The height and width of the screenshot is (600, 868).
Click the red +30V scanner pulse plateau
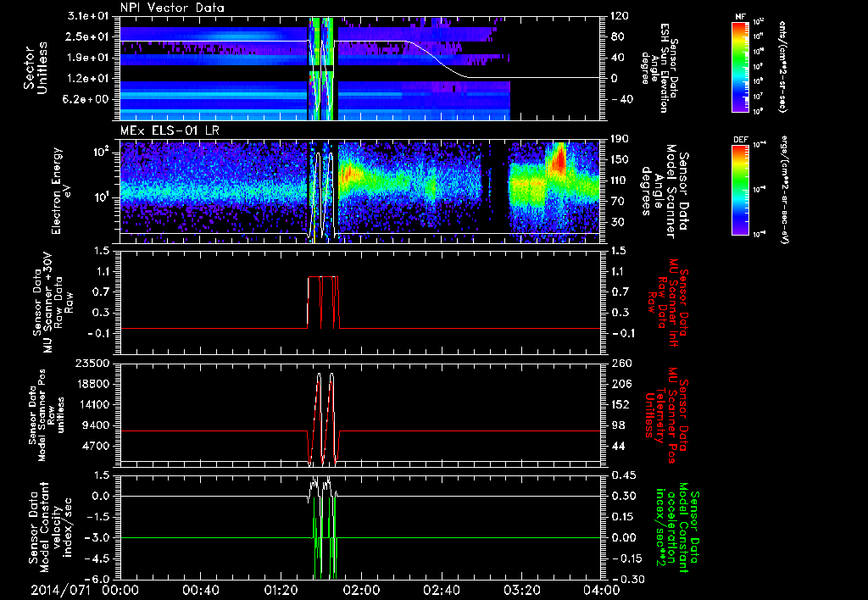323,277
